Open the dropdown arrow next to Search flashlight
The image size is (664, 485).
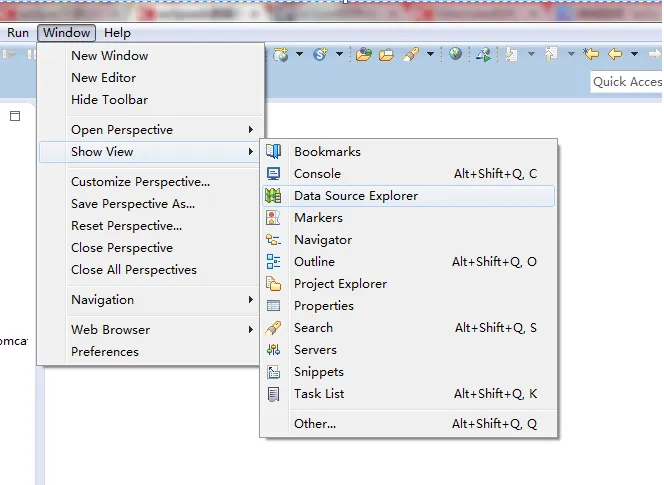click(430, 54)
